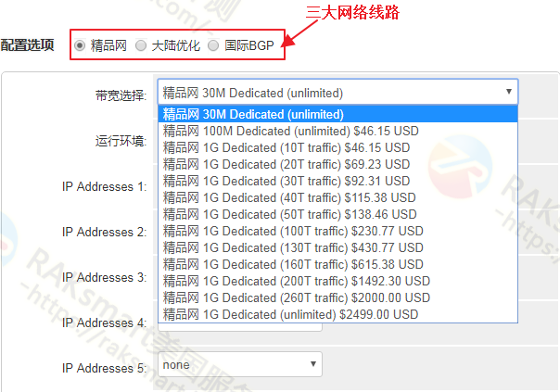This screenshot has width=560, height=392.
Task: Pick 1G Dedicated 160T traffic $615.38
Action: [337, 264]
